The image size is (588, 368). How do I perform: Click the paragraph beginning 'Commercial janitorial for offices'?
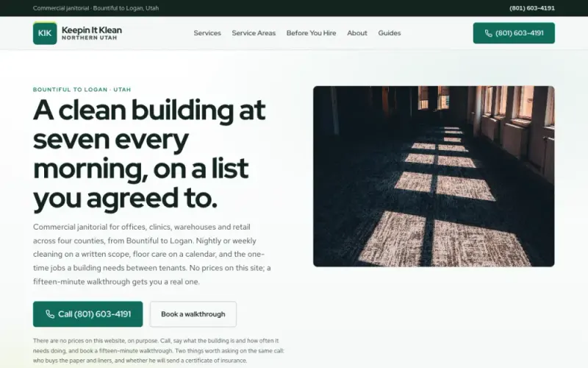point(152,254)
